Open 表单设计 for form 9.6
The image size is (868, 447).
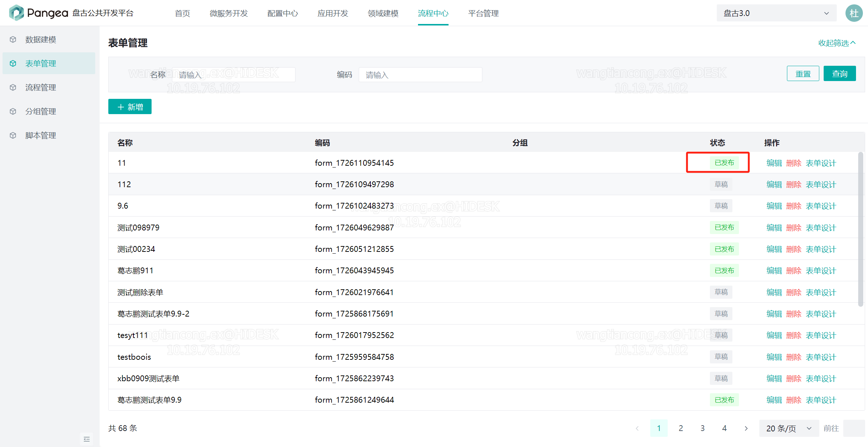pos(821,206)
